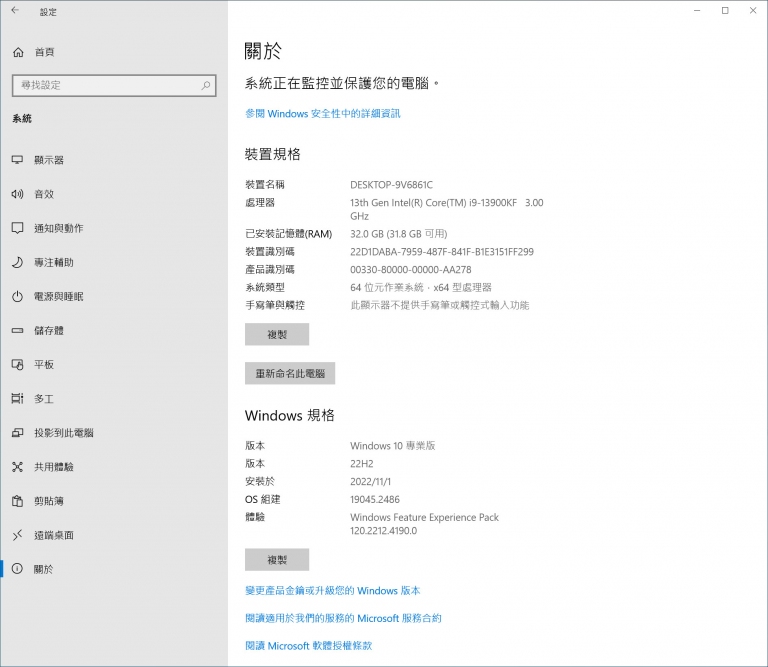Screen dimensions: 768x667
Task: Open the 首頁 home icon
Action: pos(18,52)
